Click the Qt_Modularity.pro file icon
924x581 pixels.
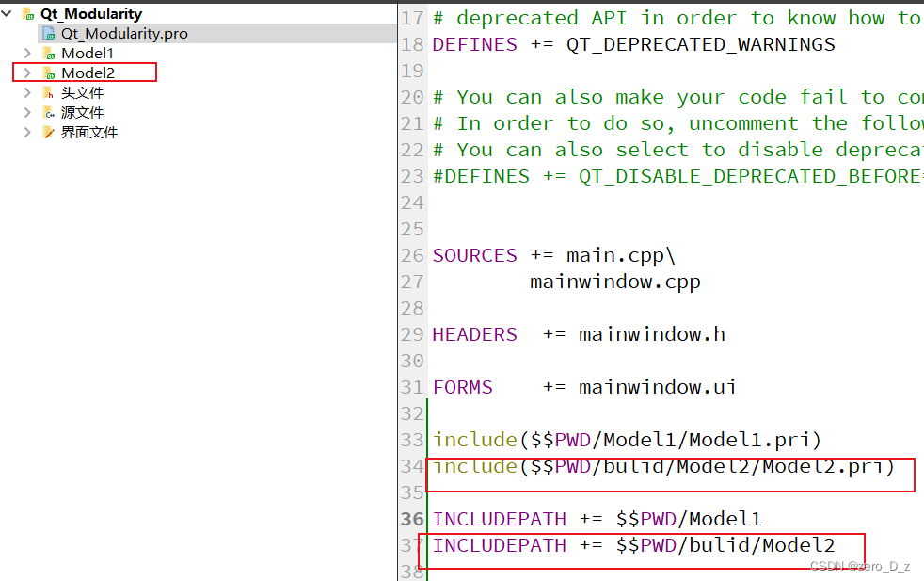48,34
